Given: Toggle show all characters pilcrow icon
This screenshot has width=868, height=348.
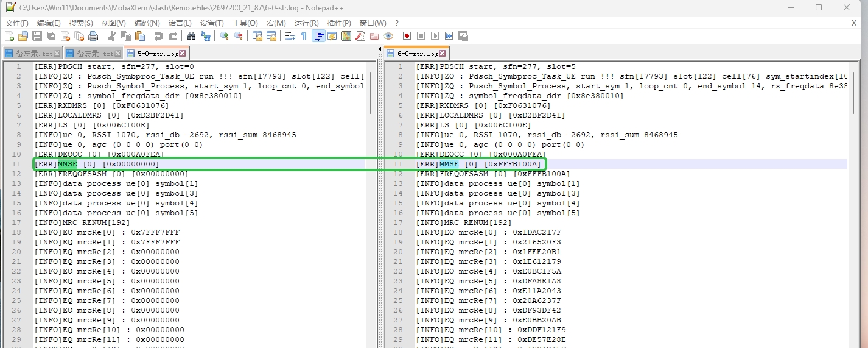Looking at the screenshot, I should pos(304,36).
